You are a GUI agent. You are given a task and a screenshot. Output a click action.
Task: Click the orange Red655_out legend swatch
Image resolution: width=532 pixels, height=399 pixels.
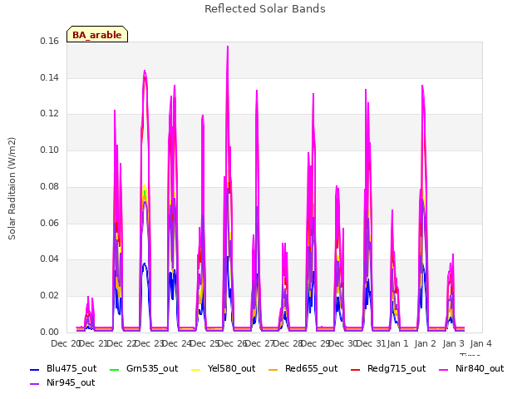(x=273, y=369)
